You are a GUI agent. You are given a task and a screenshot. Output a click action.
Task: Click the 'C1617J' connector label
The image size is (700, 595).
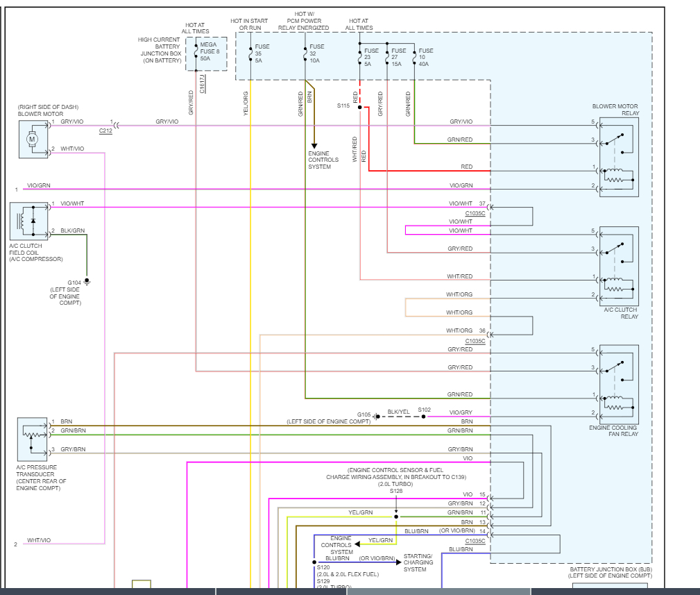[x=203, y=84]
